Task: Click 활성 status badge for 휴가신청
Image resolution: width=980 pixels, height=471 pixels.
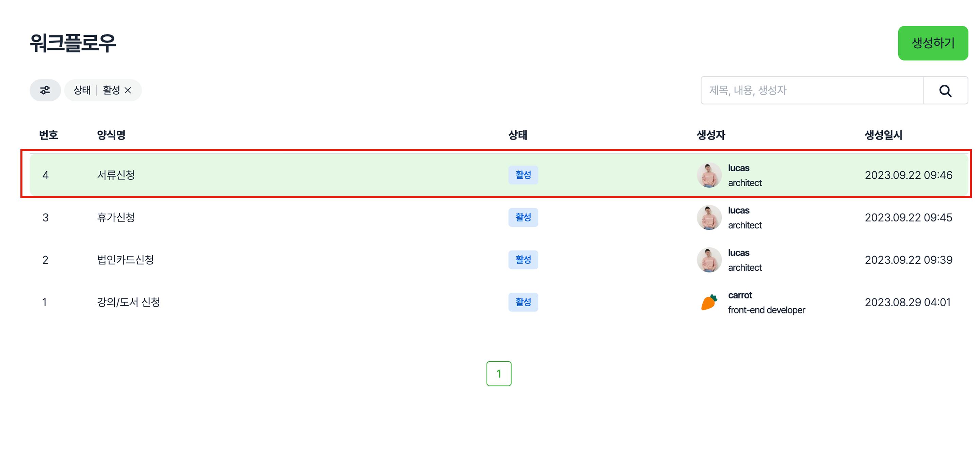Action: click(x=523, y=217)
